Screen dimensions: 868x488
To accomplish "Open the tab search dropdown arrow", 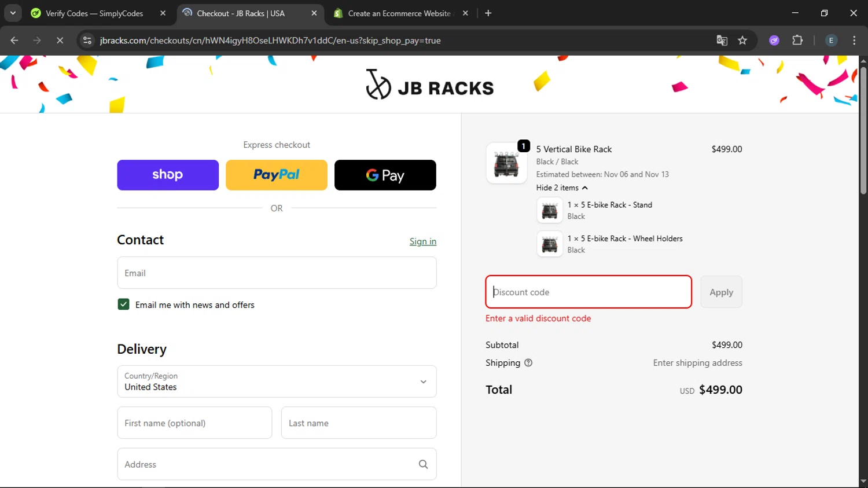I will pos(13,13).
